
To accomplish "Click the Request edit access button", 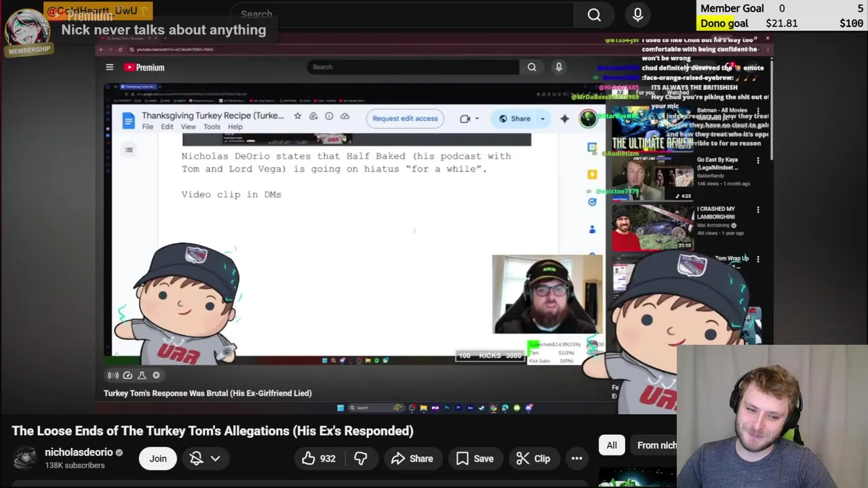I will click(x=405, y=119).
